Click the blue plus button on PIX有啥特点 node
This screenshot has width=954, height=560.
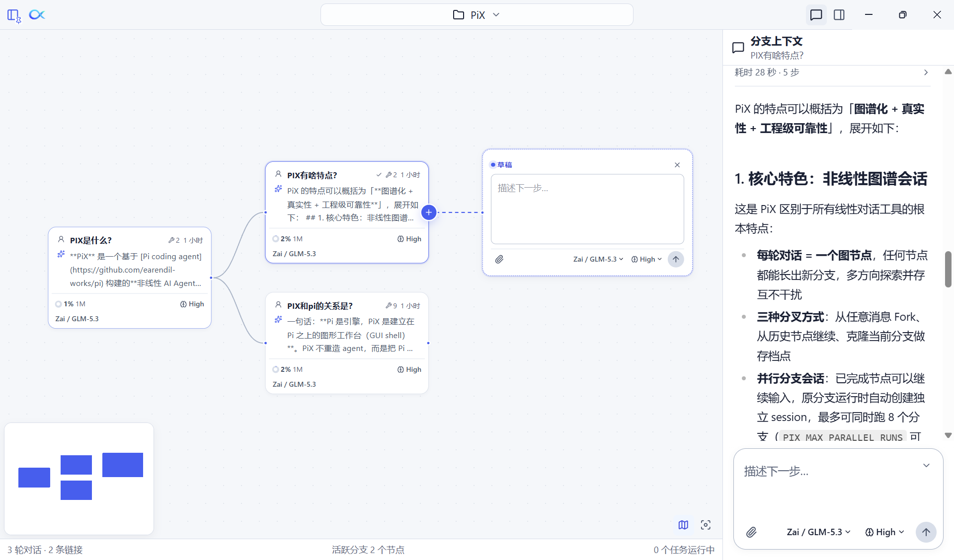click(x=429, y=212)
